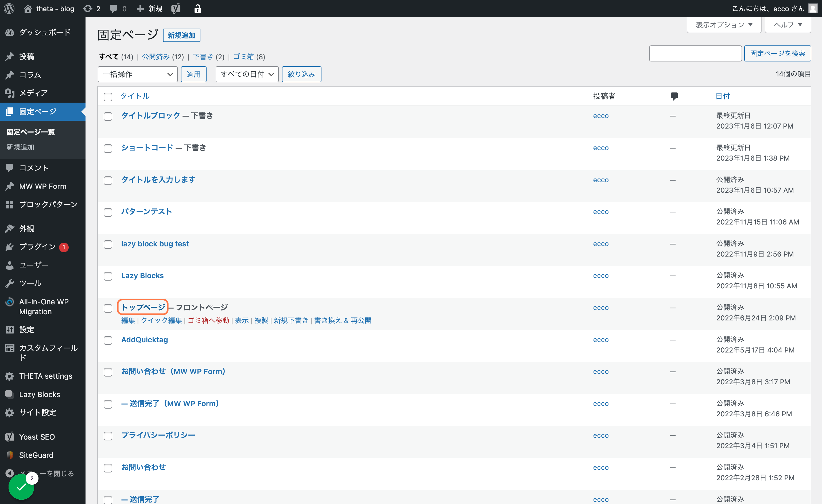Image resolution: width=822 pixels, height=504 pixels.
Task: Sort by the comments column icon
Action: coord(674,96)
